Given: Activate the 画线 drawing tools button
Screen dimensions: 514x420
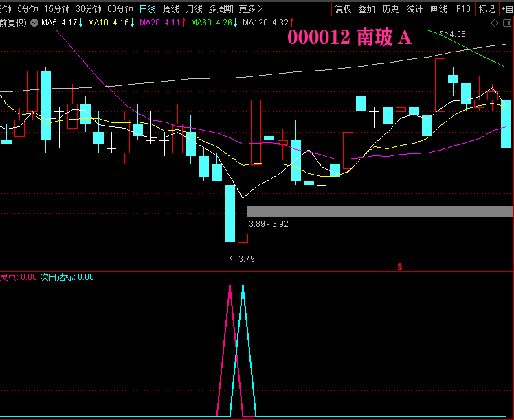Looking at the screenshot, I should pyautogui.click(x=438, y=9).
